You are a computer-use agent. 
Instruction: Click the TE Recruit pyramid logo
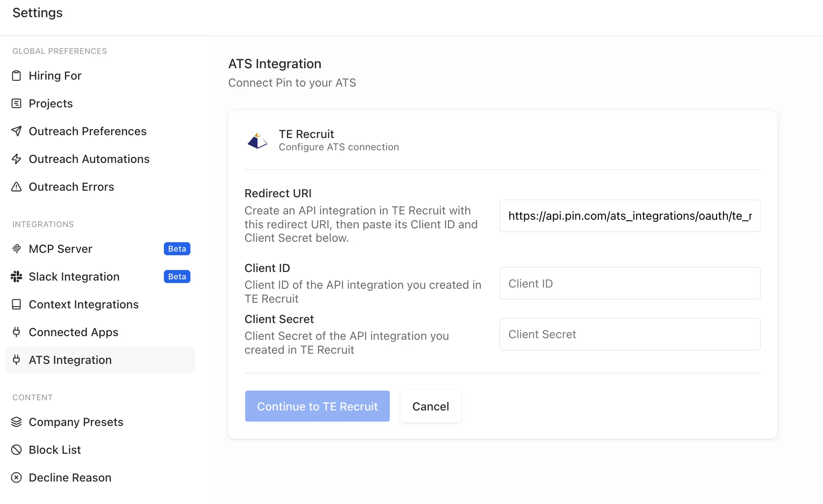coord(257,140)
